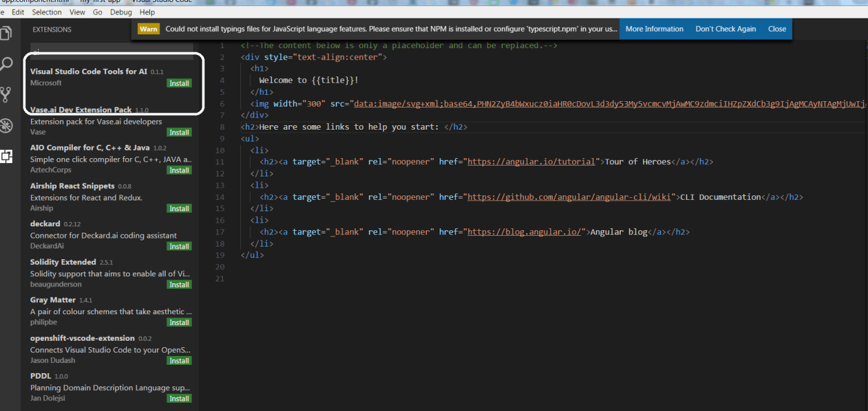Select Gray Matter entry title
Viewport: 868px width, 411px height.
tap(53, 300)
